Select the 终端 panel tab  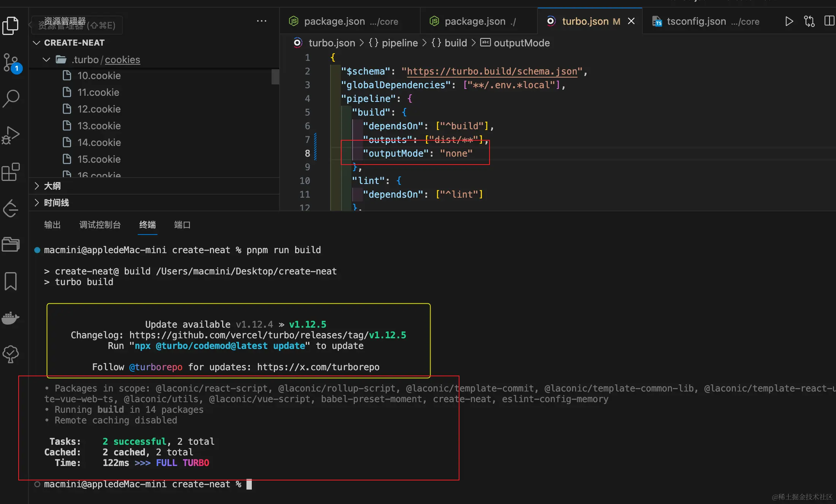point(148,225)
